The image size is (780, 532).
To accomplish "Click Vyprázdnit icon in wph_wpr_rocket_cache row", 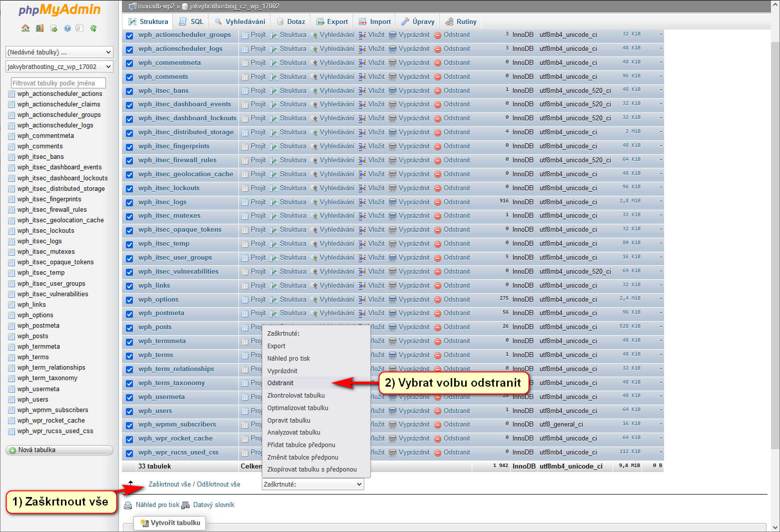I will [393, 439].
